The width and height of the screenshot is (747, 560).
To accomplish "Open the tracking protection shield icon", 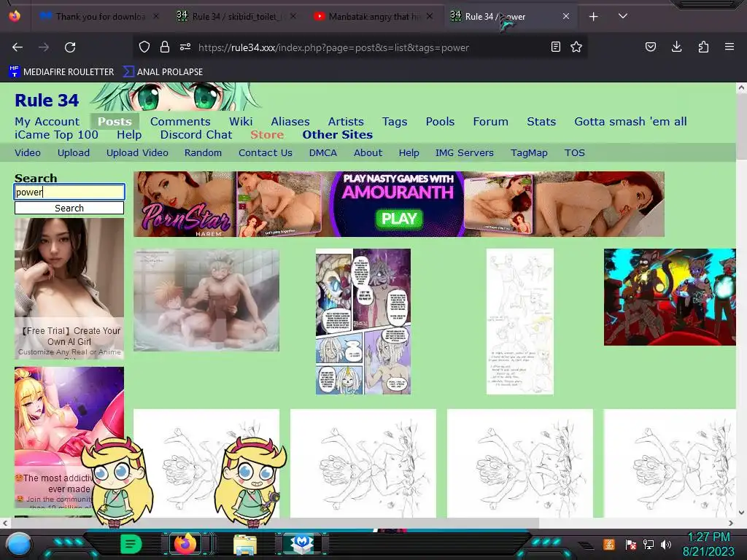I will click(x=144, y=47).
